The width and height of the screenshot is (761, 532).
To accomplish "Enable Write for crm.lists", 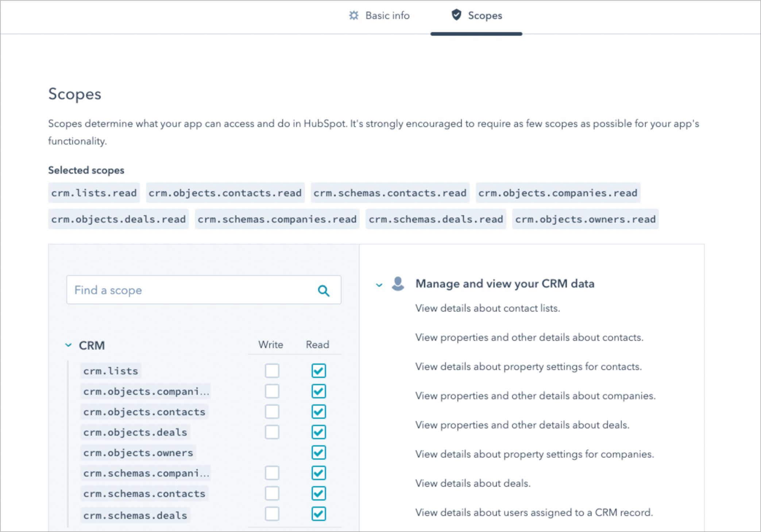I will pyautogui.click(x=272, y=371).
